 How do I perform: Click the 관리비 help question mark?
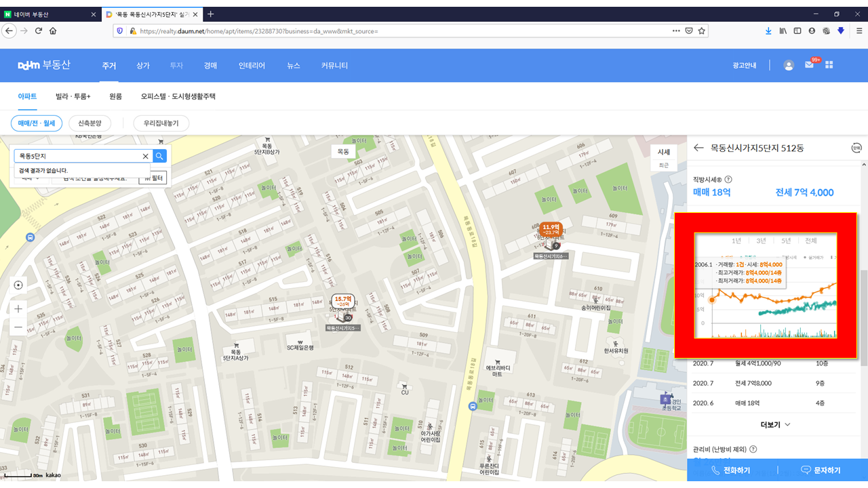click(753, 449)
